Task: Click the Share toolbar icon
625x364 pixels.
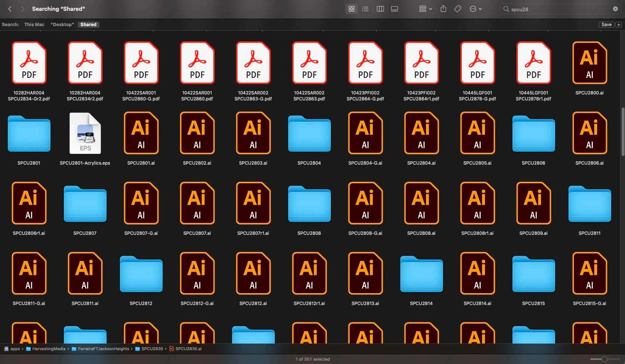Action: click(443, 9)
